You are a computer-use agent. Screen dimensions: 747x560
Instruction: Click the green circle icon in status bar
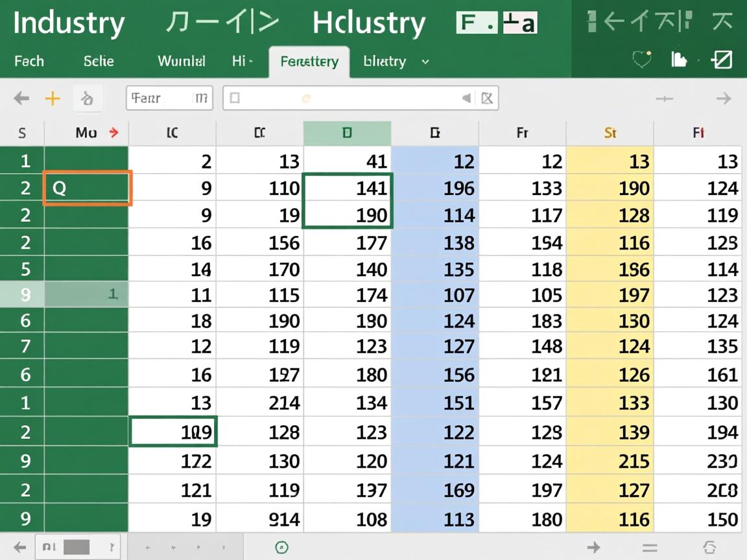(281, 547)
